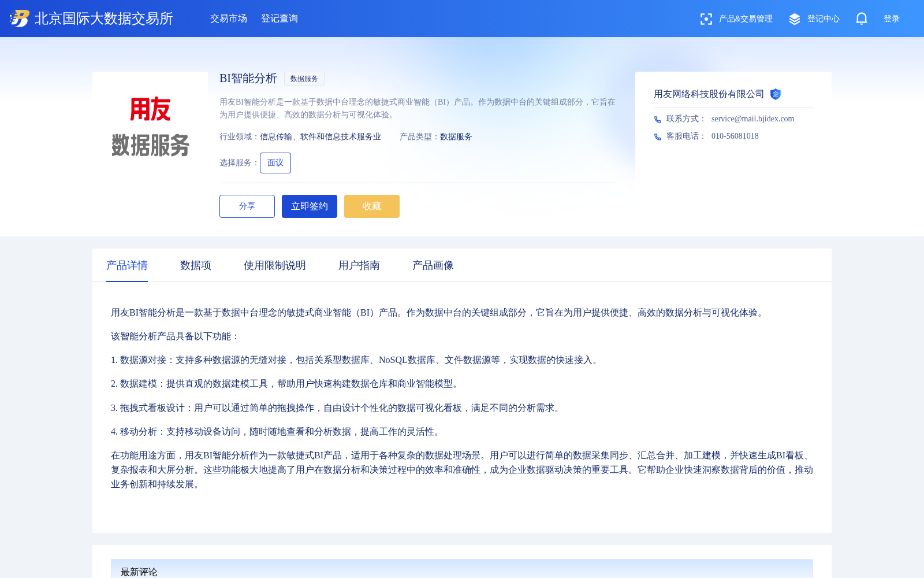The image size is (924, 578).
Task: Click the company name 用友网络科技股份有限公司
Action: click(709, 94)
